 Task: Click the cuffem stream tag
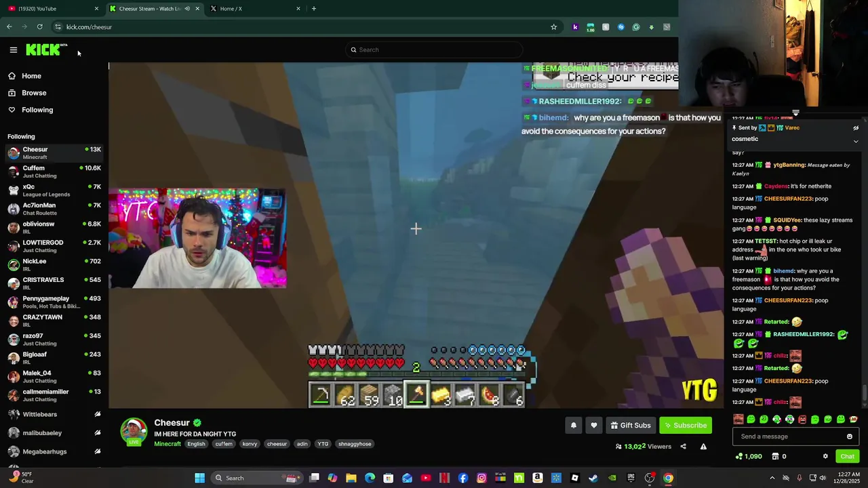224,444
